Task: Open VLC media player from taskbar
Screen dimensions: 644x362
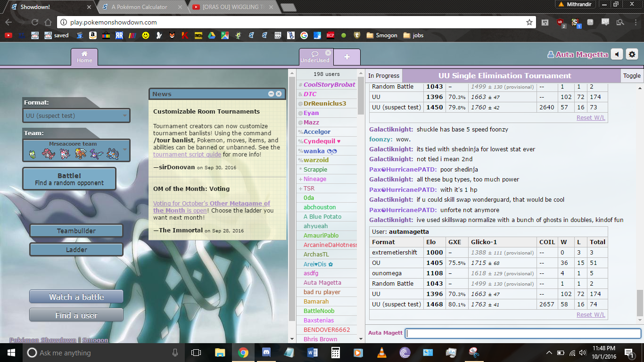Action: tap(381, 352)
